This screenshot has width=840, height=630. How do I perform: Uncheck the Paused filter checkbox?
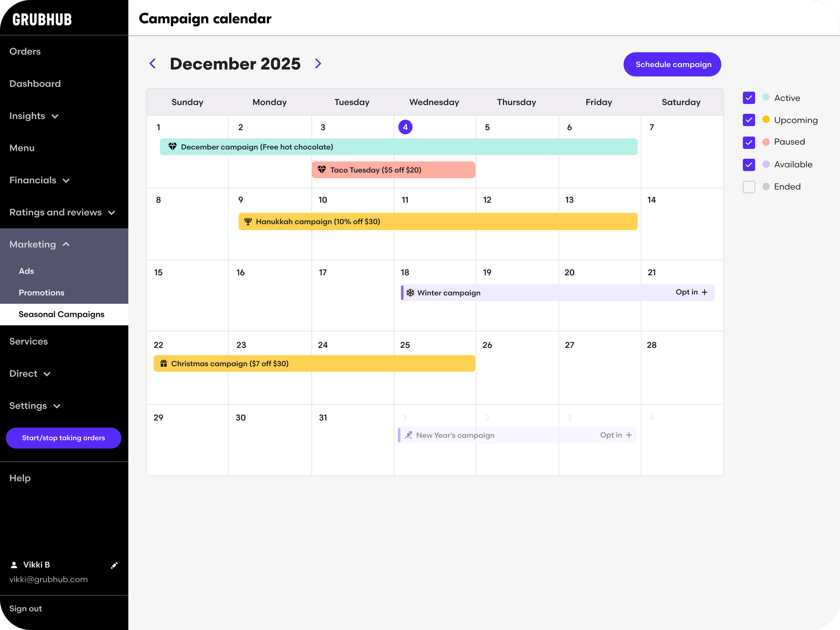[749, 143]
